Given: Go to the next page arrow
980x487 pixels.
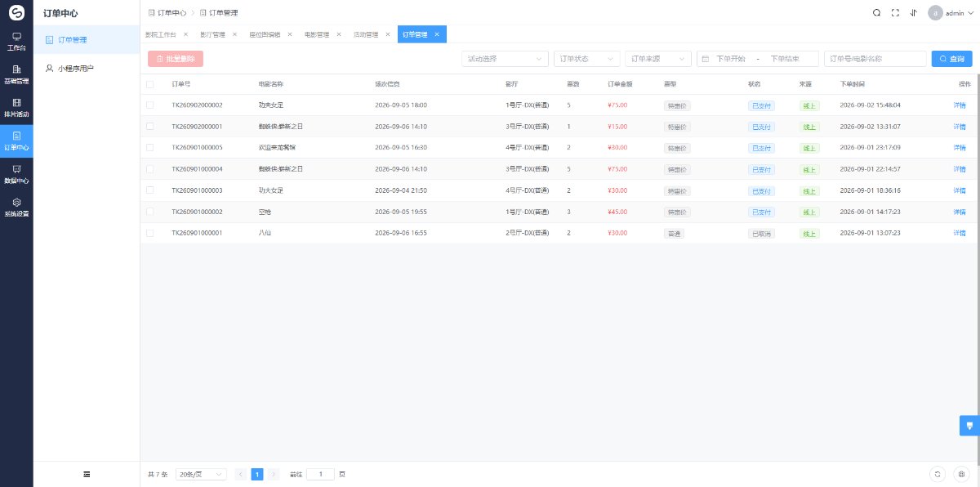Looking at the screenshot, I should (x=274, y=474).
